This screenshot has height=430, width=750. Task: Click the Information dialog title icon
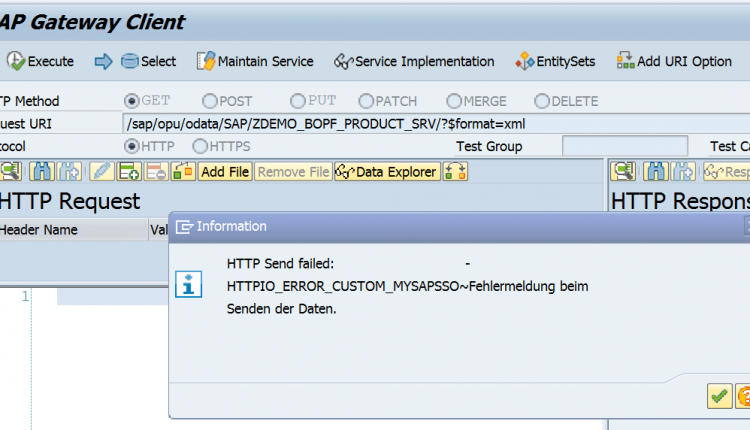click(184, 226)
